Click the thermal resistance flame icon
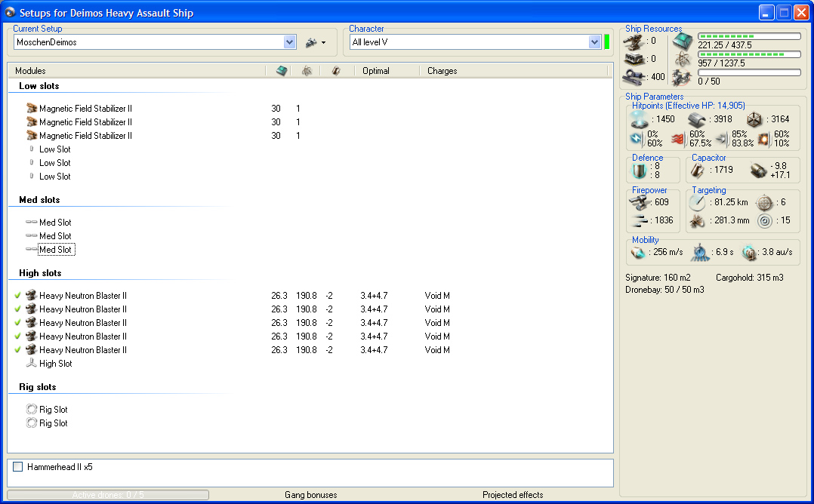This screenshot has width=814, height=504. click(x=679, y=139)
